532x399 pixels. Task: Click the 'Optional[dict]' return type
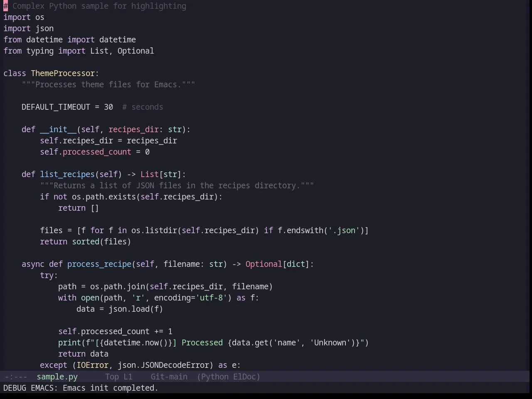pos(277,264)
